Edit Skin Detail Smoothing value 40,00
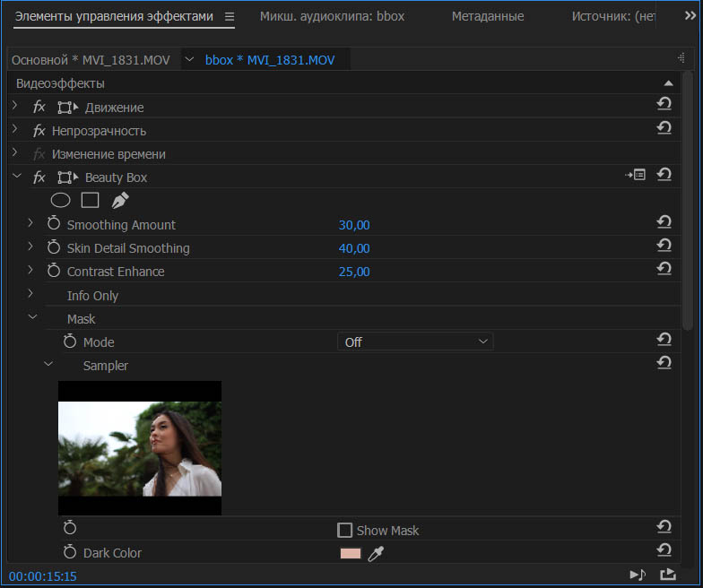The width and height of the screenshot is (703, 588). pos(354,248)
